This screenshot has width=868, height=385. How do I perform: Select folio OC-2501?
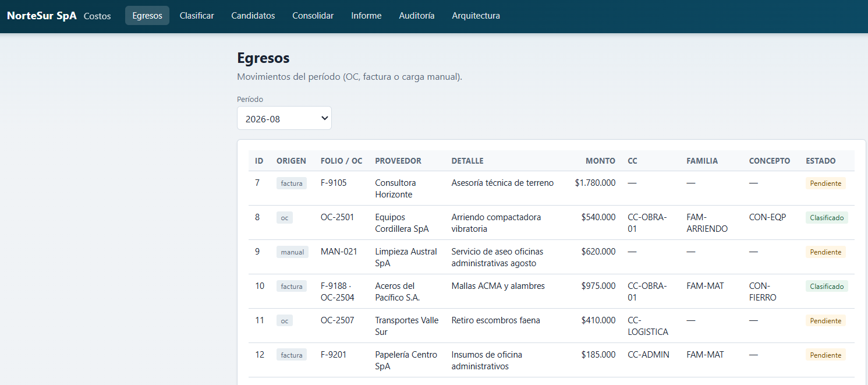(337, 217)
